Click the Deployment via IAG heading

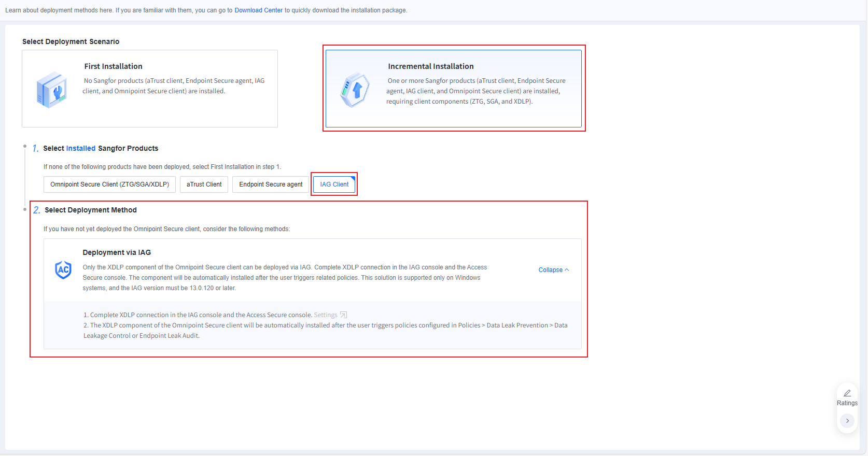[117, 252]
